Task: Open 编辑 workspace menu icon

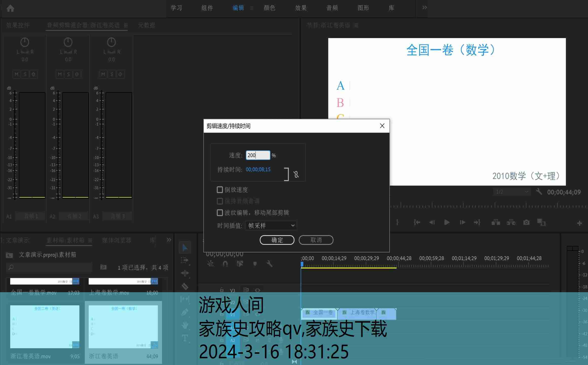Action: point(252,8)
